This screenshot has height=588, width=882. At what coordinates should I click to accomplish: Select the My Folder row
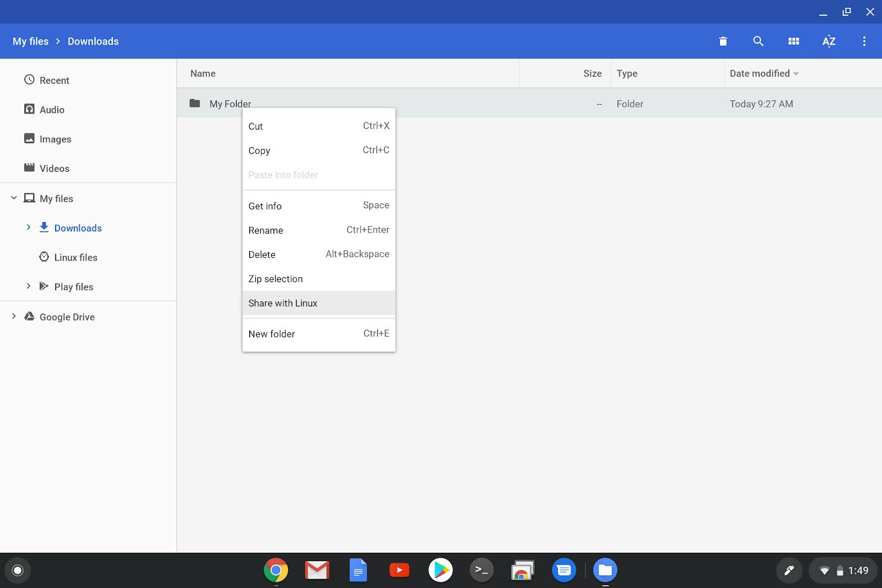pos(230,104)
